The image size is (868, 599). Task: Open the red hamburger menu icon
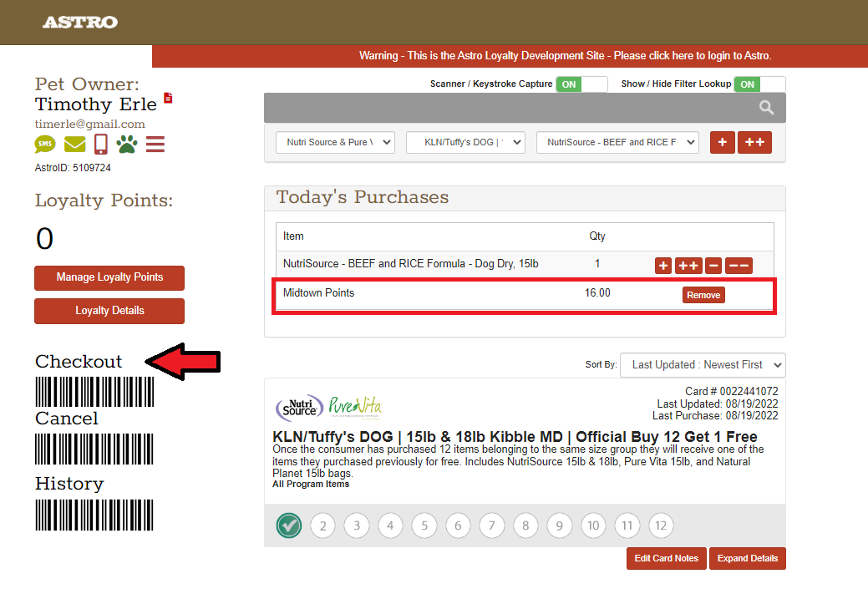155,145
